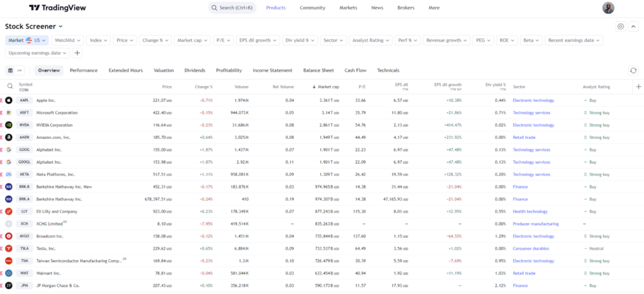This screenshot has height=294, width=644.
Task: Click the BRK.A Berkshire logo
Action: coord(9,199)
